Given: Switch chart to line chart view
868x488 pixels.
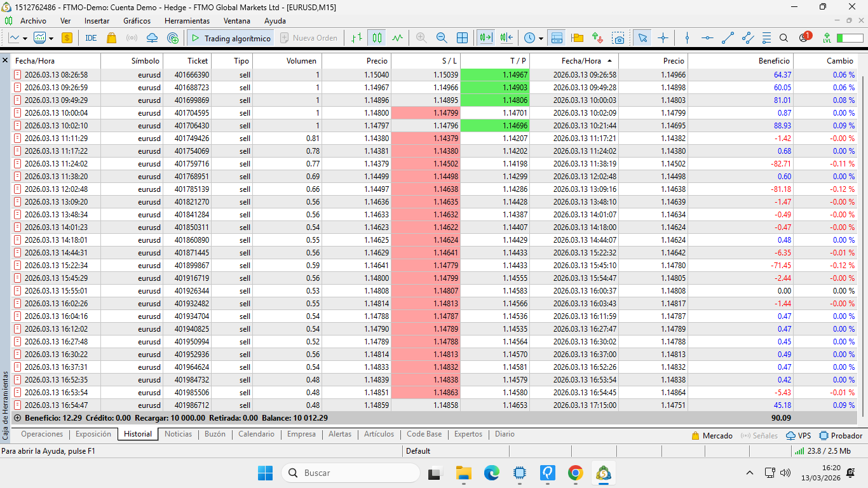Looking at the screenshot, I should coord(398,38).
